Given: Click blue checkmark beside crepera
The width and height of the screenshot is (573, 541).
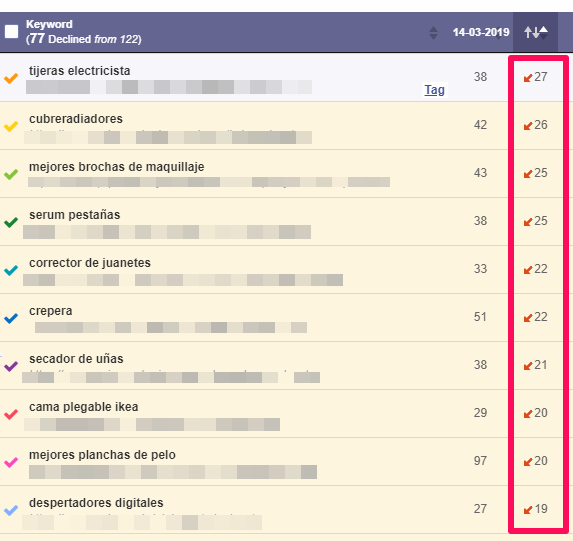Looking at the screenshot, I should click(x=11, y=318).
